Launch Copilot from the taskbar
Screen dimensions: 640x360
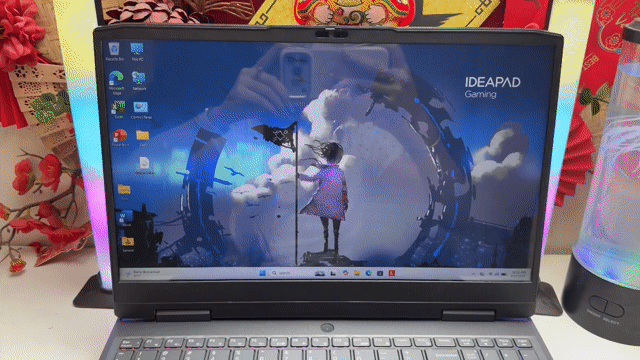345,273
